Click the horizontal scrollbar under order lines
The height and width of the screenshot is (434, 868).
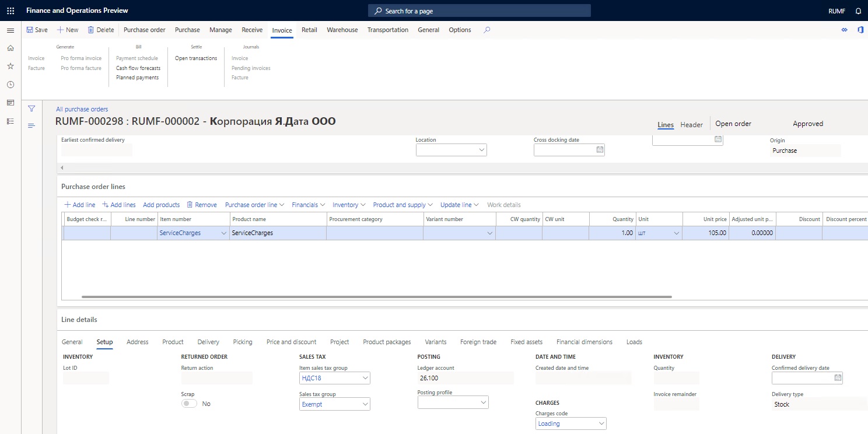pos(377,297)
